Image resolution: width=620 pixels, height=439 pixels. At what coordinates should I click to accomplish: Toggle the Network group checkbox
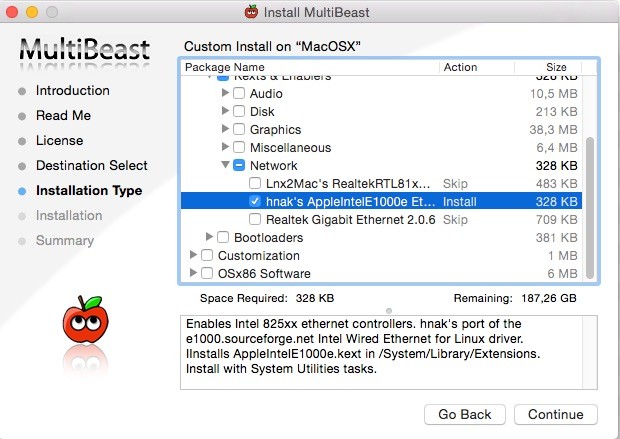point(239,165)
